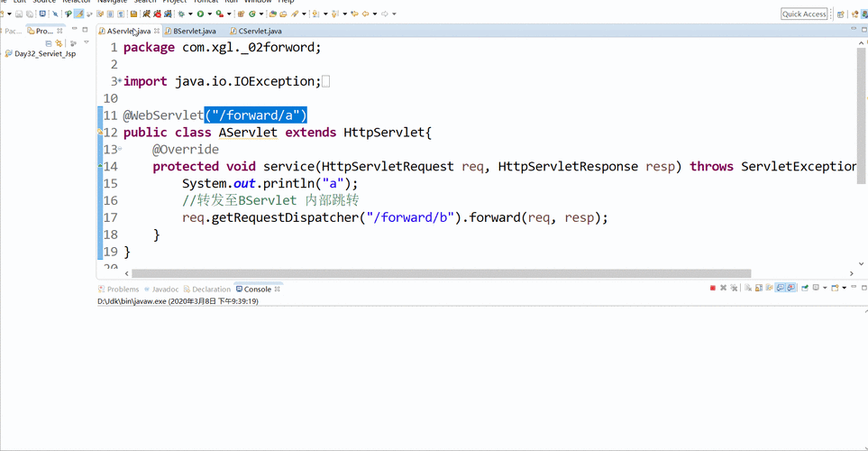Click the AServlet class name on line 12

click(x=248, y=133)
